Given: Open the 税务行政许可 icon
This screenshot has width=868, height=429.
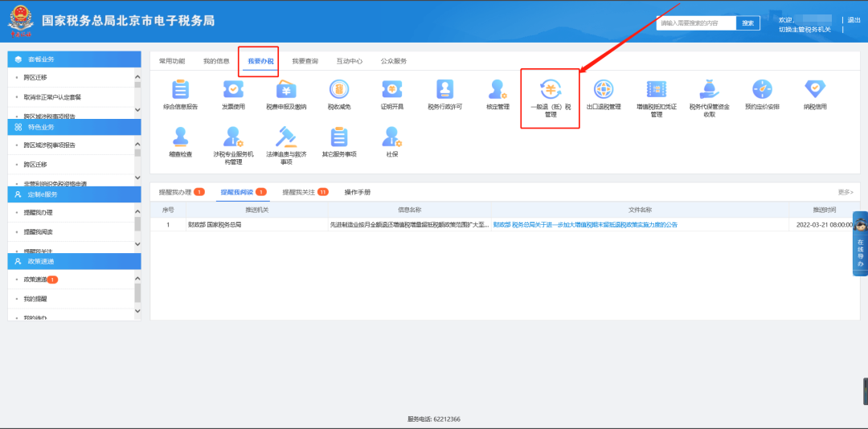Looking at the screenshot, I should coord(444,89).
